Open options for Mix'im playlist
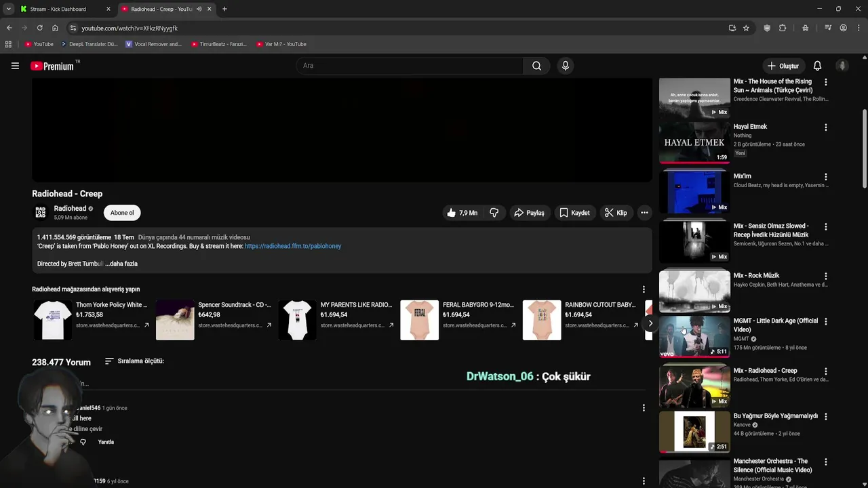This screenshot has width=868, height=488. tap(825, 177)
